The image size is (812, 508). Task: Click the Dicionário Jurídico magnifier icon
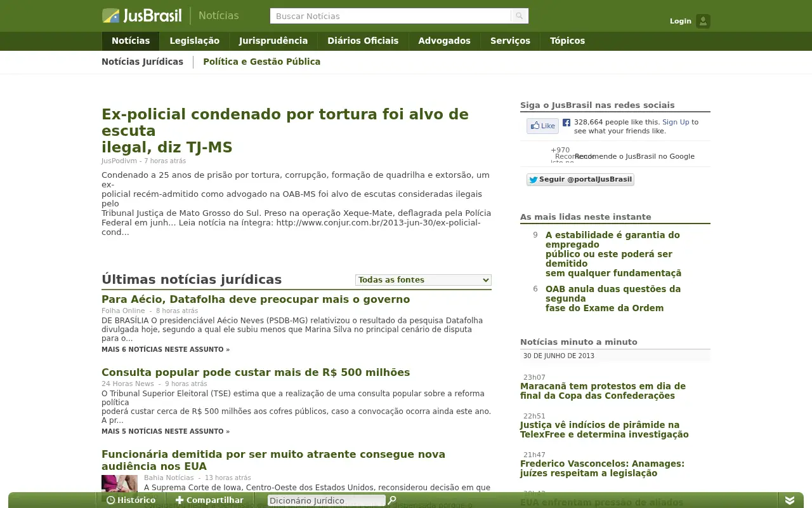coord(392,500)
